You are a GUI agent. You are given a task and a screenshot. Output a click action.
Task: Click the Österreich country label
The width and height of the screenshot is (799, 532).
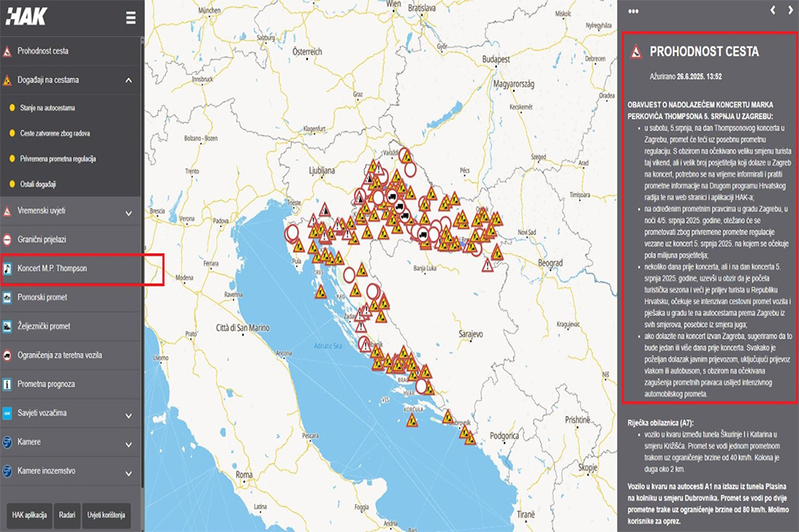pos(307,52)
